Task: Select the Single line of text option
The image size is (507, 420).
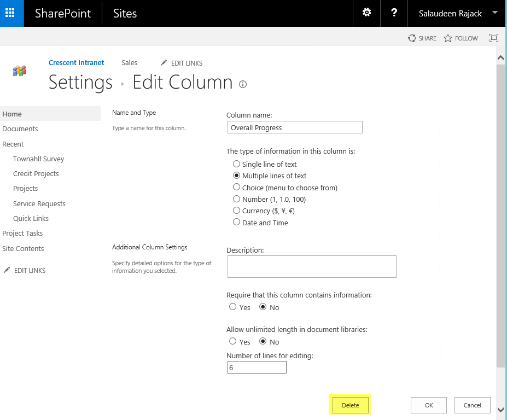Action: coord(236,164)
